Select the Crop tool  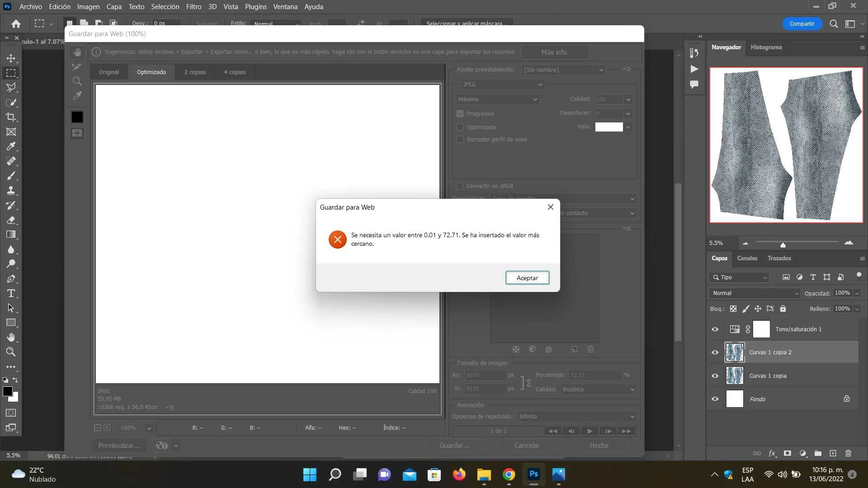click(11, 117)
